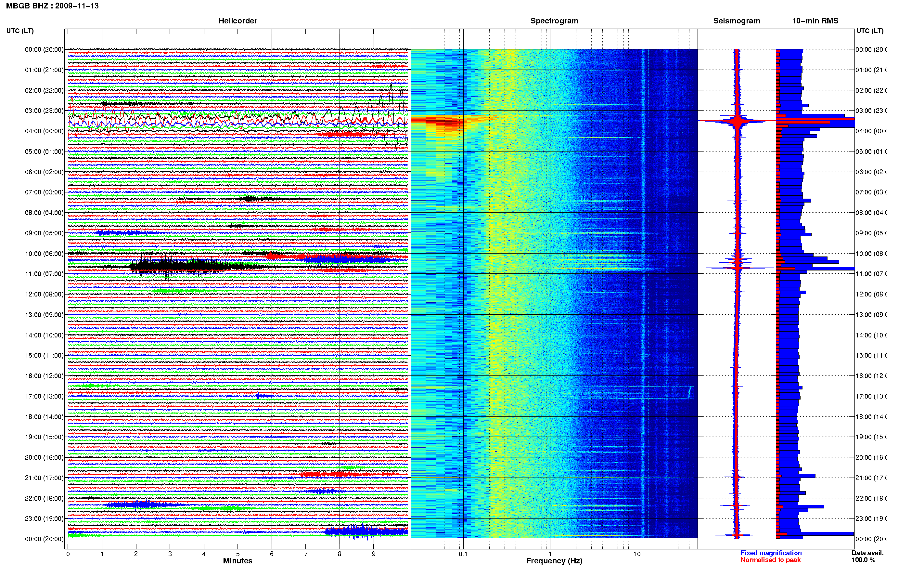The height and width of the screenshot is (578, 924).
Task: Click the Seismogram panel heading
Action: pos(737,21)
